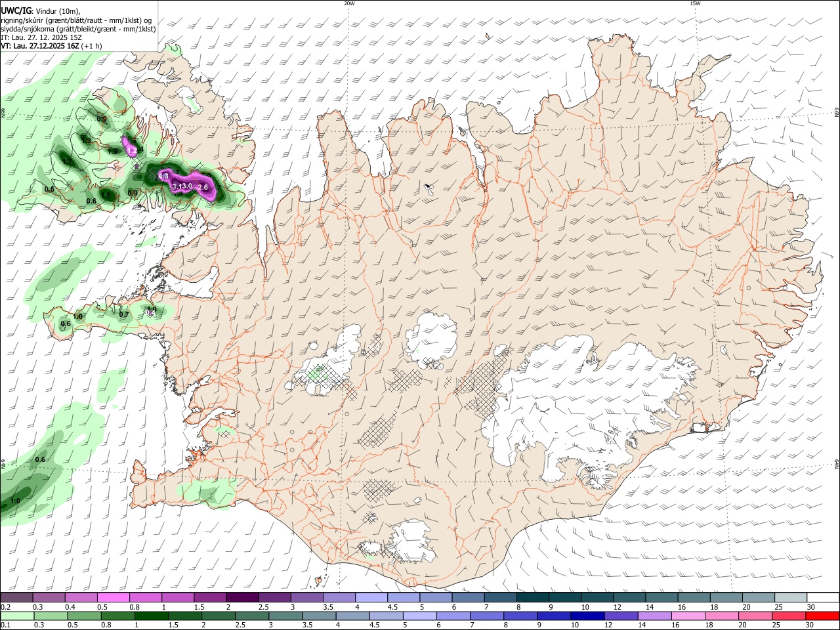Screen dimensions: 840x630
Task: Click the dark mauve snow swatch above 0.2
Action: point(16,597)
